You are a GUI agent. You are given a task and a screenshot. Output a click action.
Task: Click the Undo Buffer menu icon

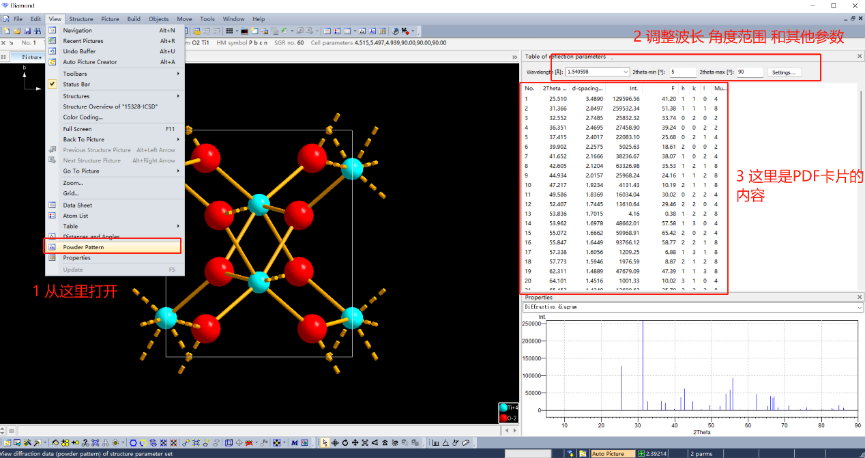pos(53,51)
